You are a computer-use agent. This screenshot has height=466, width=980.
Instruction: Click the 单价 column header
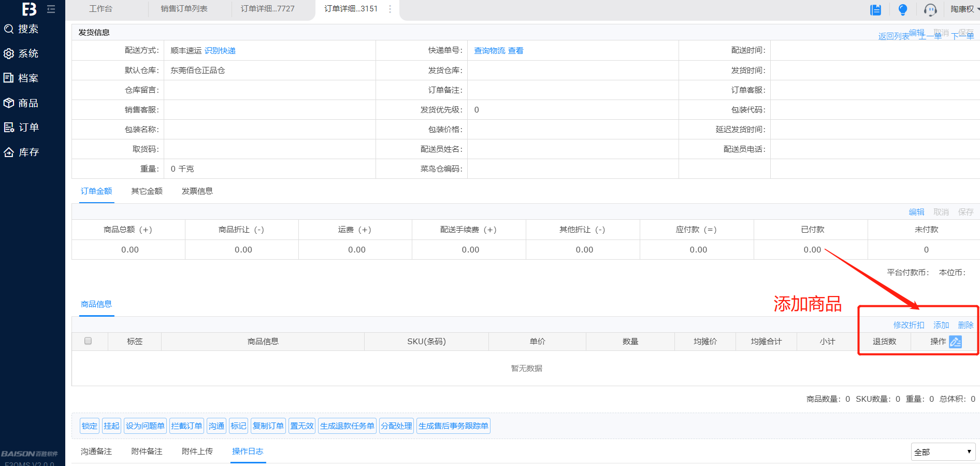[537, 342]
